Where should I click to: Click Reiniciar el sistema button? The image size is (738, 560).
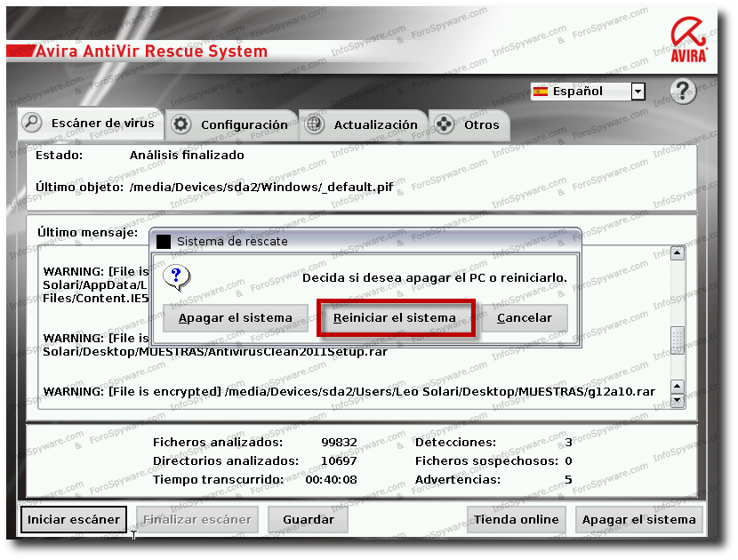click(395, 318)
